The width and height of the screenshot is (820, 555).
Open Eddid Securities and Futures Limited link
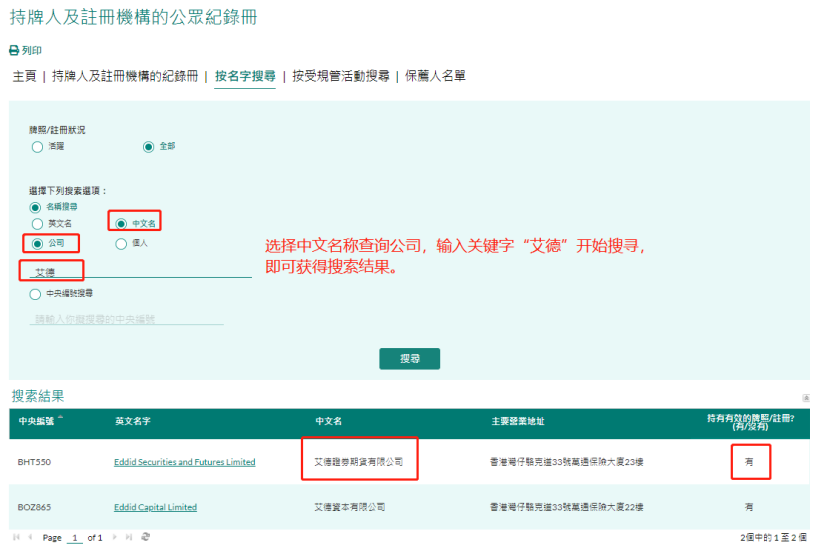tap(185, 462)
